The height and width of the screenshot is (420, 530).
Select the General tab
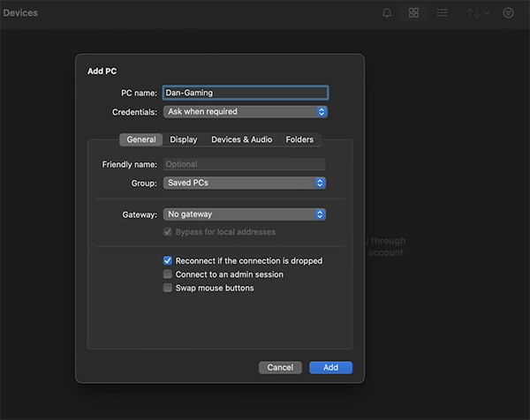141,139
